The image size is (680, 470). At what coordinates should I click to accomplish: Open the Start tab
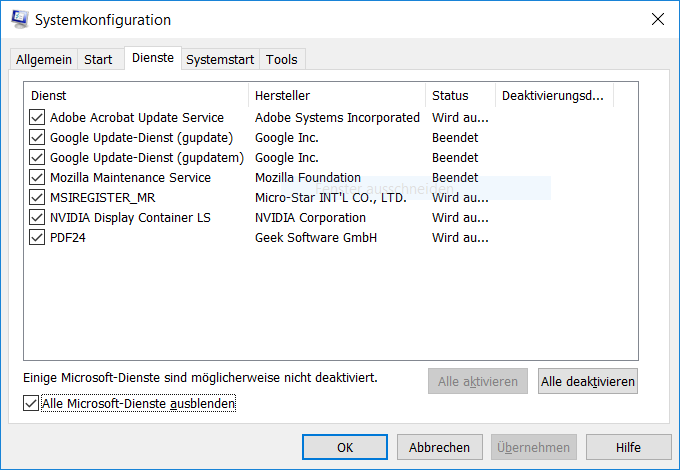coord(98,60)
